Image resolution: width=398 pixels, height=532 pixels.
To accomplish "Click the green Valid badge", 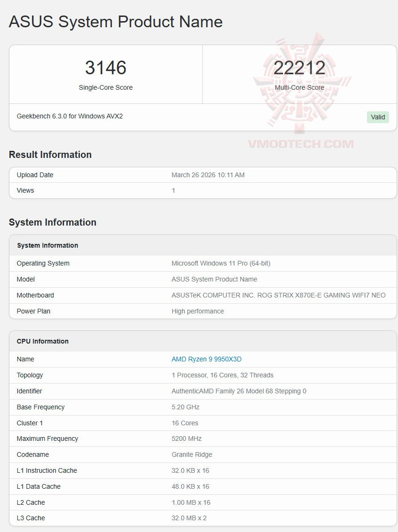I will [378, 117].
